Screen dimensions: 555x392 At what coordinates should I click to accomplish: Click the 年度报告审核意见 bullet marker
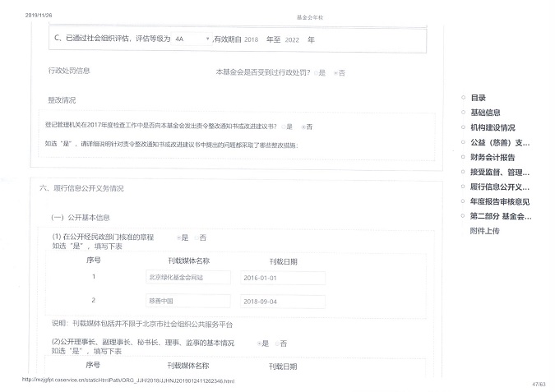click(x=463, y=201)
